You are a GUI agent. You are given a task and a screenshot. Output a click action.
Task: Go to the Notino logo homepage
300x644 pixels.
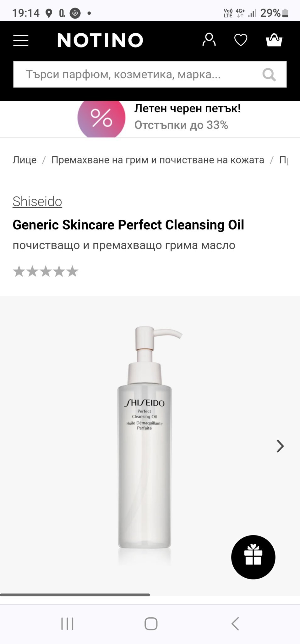tap(100, 40)
